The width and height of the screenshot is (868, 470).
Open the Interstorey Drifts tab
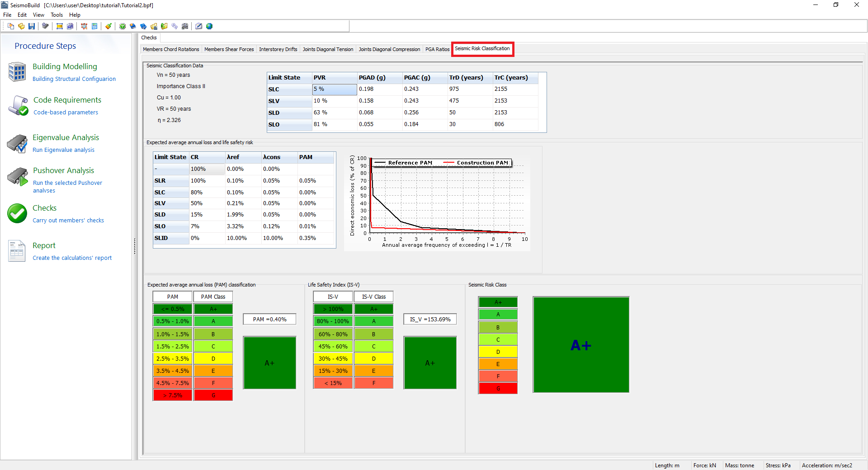[x=278, y=49]
